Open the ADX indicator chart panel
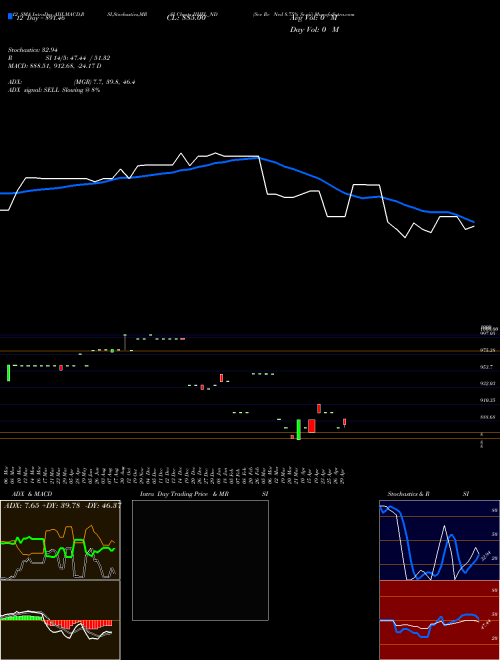500x660 pixels. pyautogui.click(x=60, y=540)
